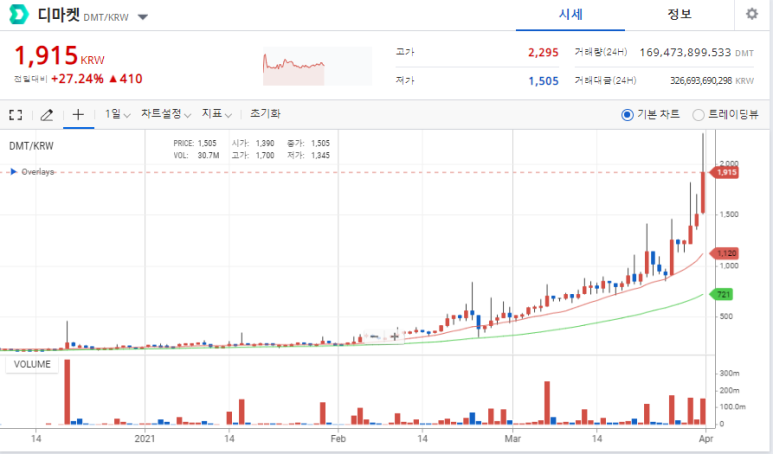773x454 pixels.
Task: Select the 기본 차트 radio button
Action: pos(627,115)
